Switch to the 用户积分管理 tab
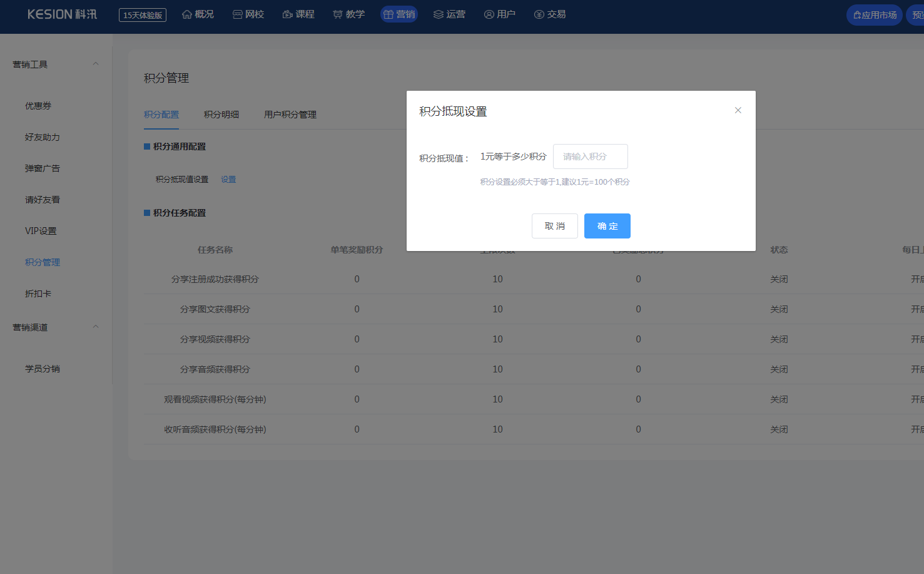The image size is (924, 574). click(x=290, y=115)
